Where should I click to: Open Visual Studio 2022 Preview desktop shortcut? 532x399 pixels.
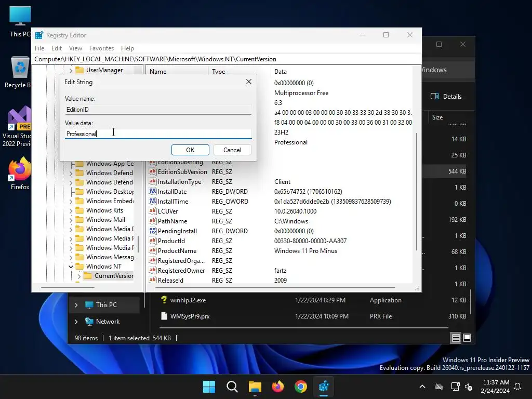point(18,127)
